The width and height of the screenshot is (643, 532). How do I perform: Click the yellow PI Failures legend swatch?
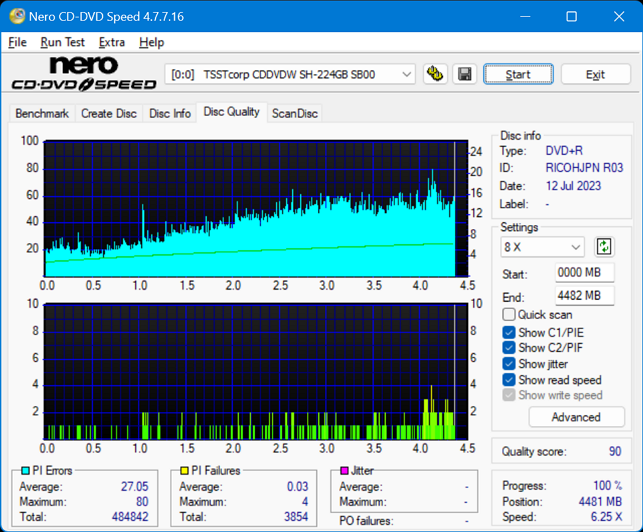(x=185, y=470)
